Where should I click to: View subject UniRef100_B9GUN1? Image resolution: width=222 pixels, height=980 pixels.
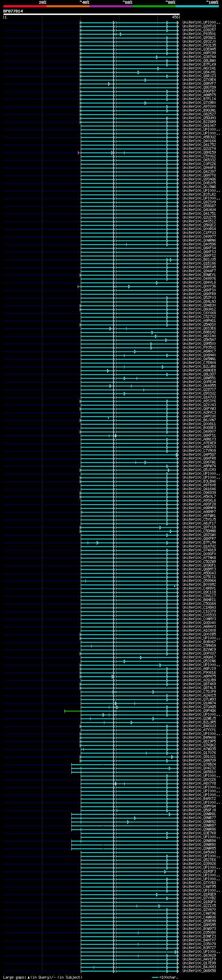(199, 111)
